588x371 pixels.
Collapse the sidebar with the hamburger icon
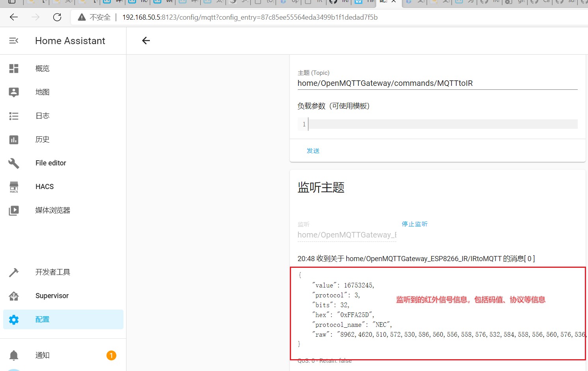(x=13, y=41)
